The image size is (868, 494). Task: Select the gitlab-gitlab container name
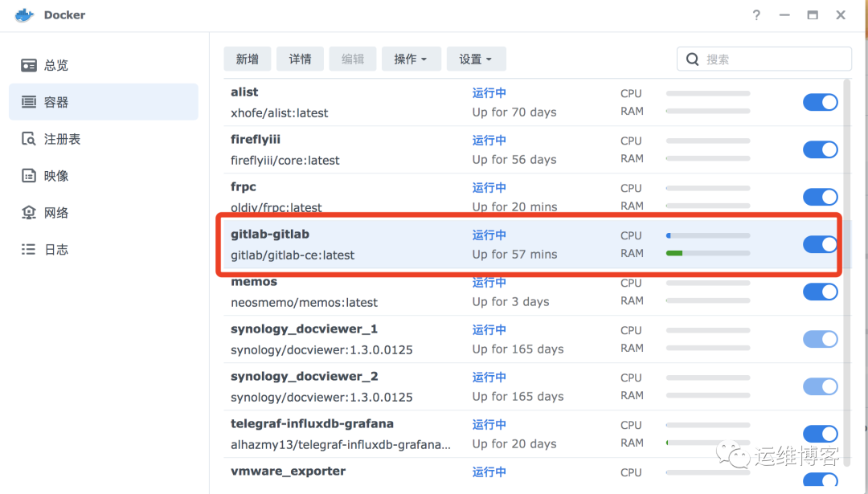[270, 234]
